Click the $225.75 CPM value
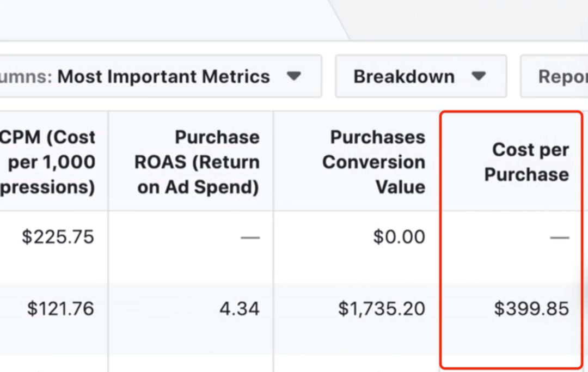588x372 pixels. pyautogui.click(x=58, y=237)
